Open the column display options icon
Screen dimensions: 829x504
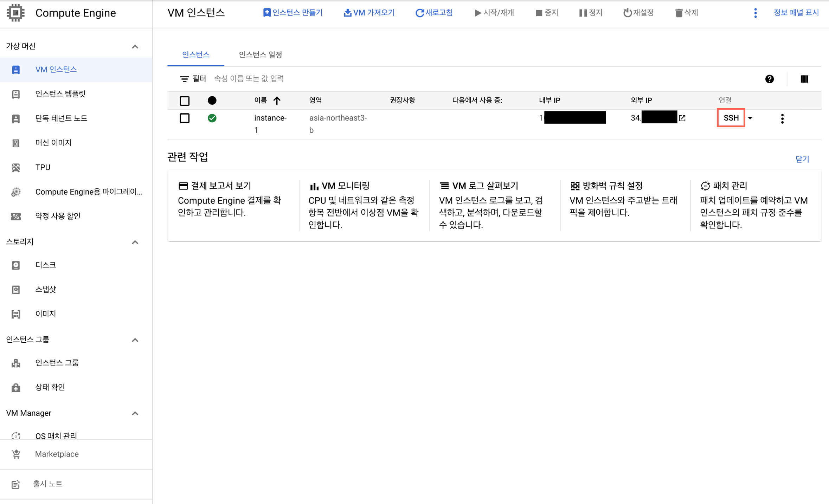point(804,79)
